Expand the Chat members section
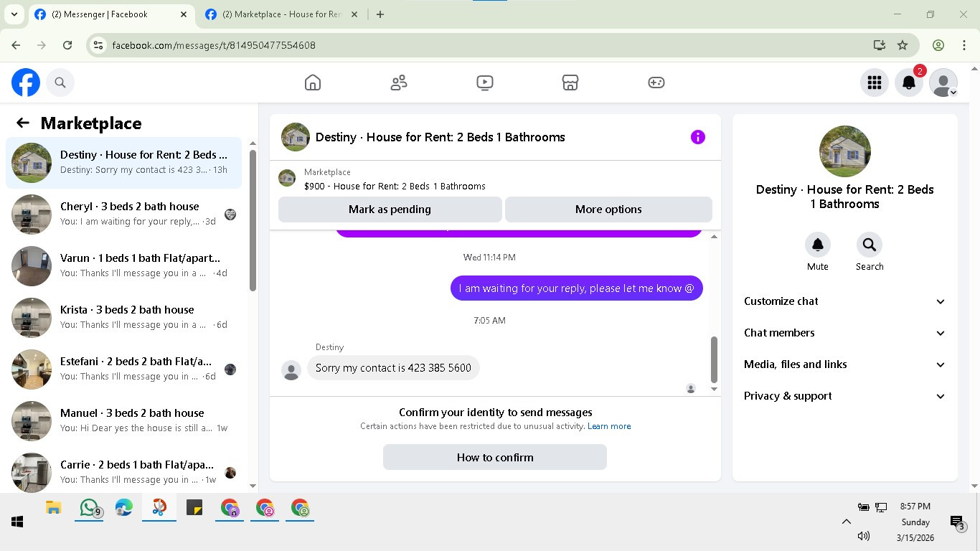 845,333
